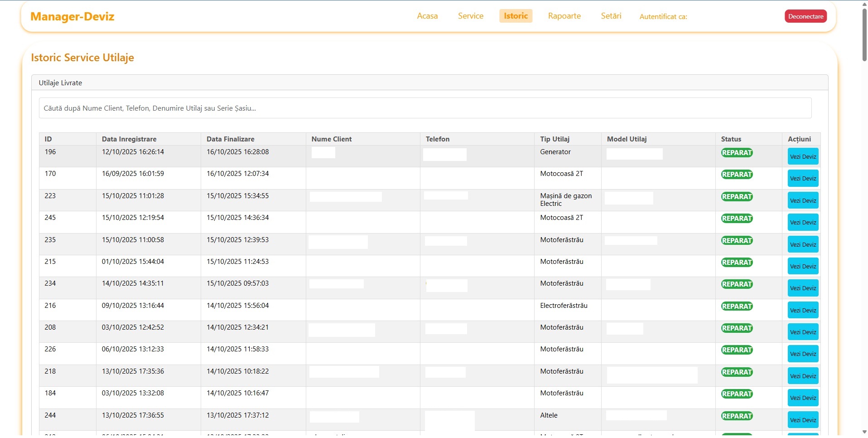The height and width of the screenshot is (438, 868).
Task: Open Setări from navigation bar
Action: pyautogui.click(x=611, y=16)
